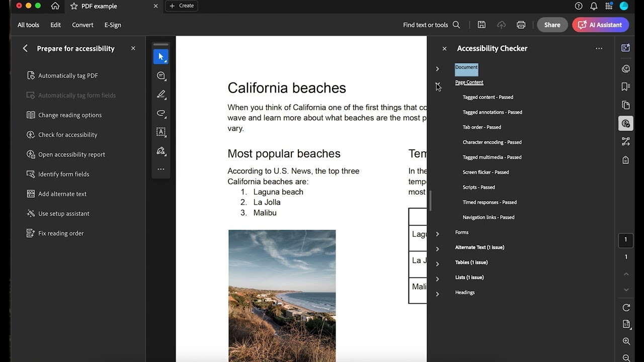The height and width of the screenshot is (362, 644).
Task: Select the freehand draw loop tool
Action: point(161,113)
